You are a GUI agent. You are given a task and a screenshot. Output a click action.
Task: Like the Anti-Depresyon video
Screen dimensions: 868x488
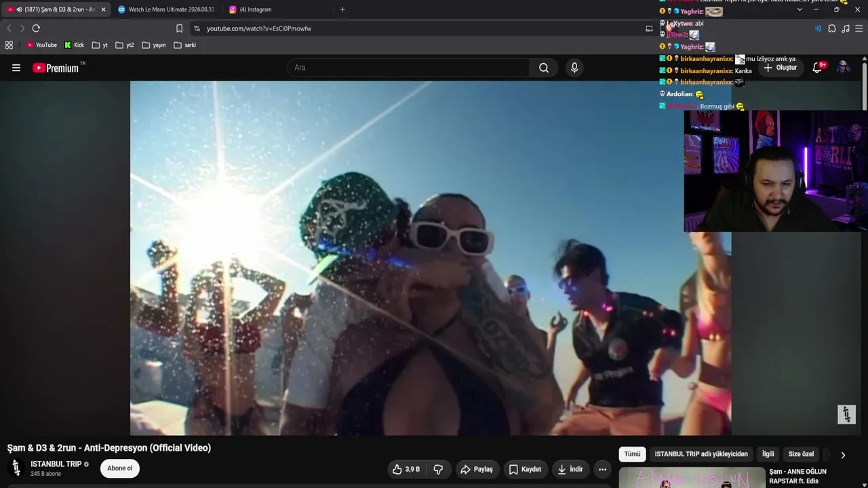[x=406, y=469]
